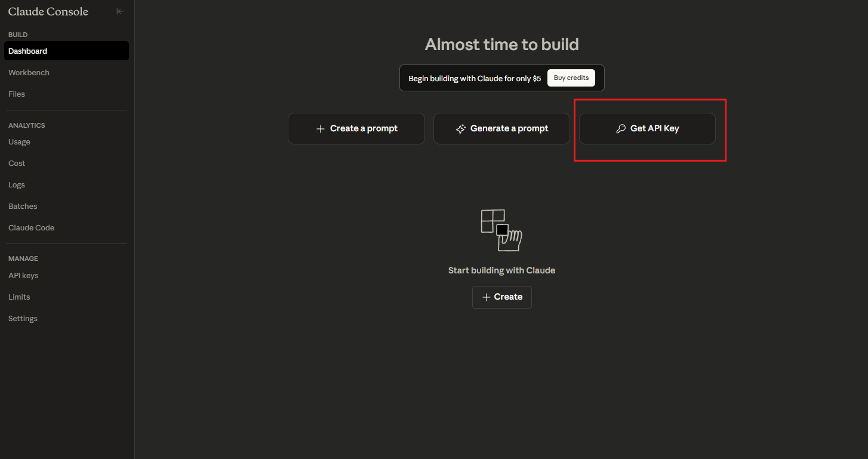Click the Create button below the illustration
868x459 pixels.
point(502,297)
